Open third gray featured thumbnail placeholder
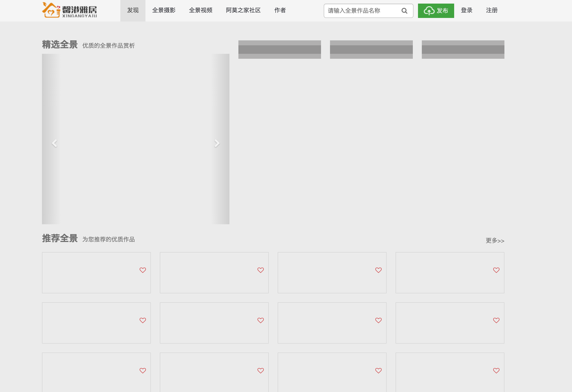This screenshot has width=572, height=392. 463,49
